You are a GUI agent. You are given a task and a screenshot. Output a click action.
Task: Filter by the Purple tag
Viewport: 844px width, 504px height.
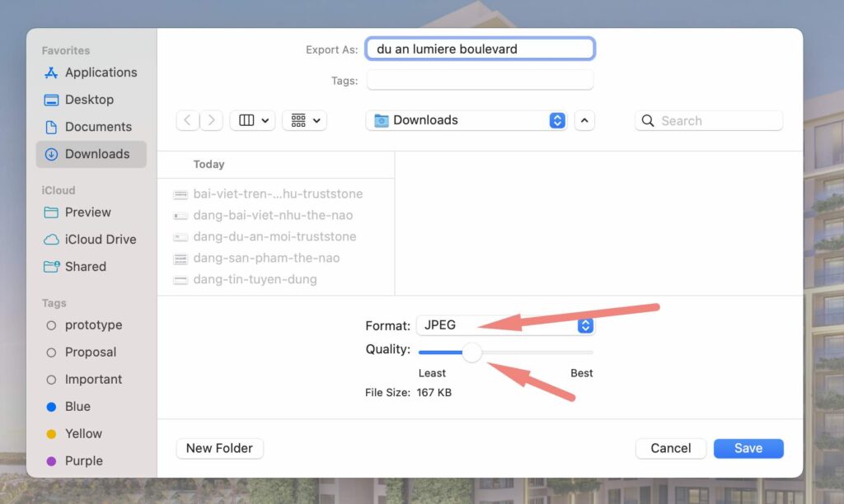pyautogui.click(x=82, y=461)
